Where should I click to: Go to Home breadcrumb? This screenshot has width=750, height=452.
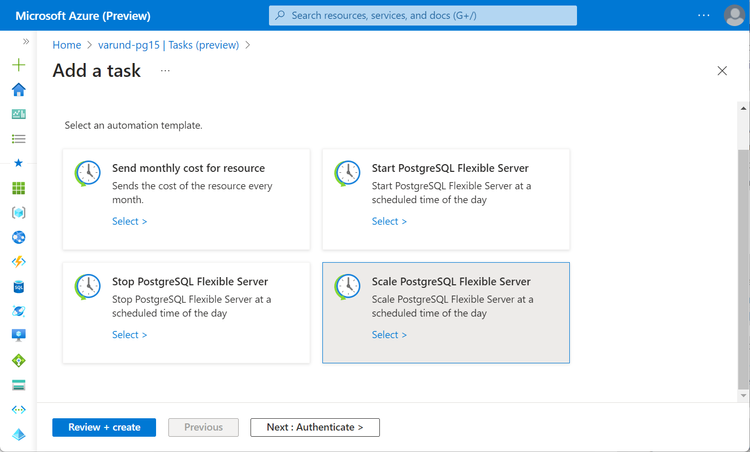tap(67, 45)
